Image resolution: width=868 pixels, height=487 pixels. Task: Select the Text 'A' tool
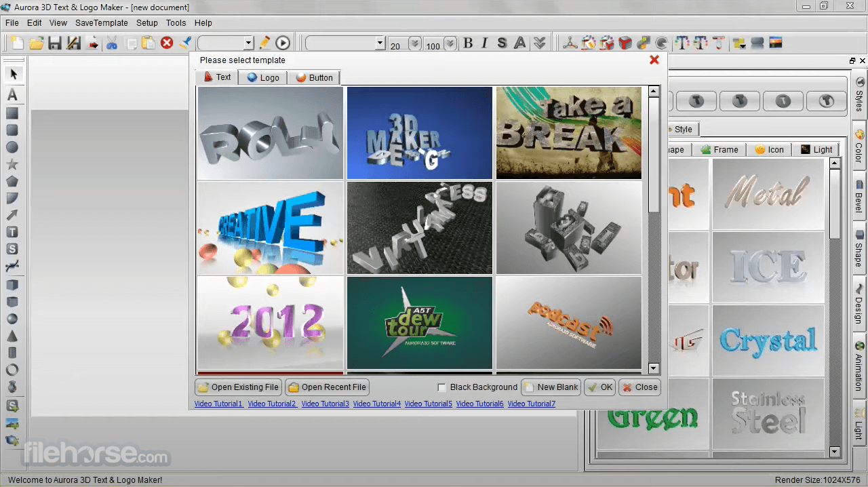click(x=12, y=95)
